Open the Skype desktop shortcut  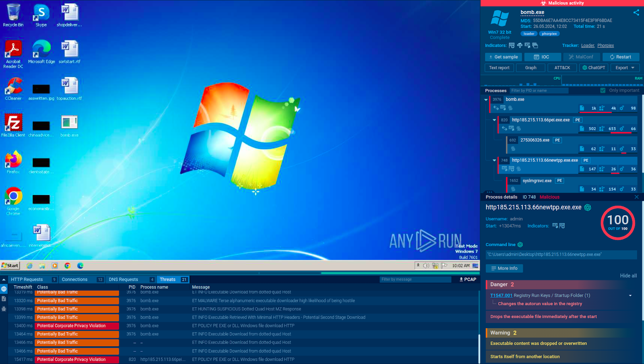coord(41,15)
